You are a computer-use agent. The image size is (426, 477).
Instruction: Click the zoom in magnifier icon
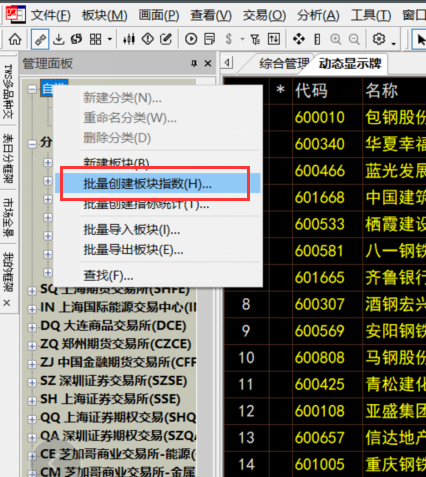tap(336, 39)
